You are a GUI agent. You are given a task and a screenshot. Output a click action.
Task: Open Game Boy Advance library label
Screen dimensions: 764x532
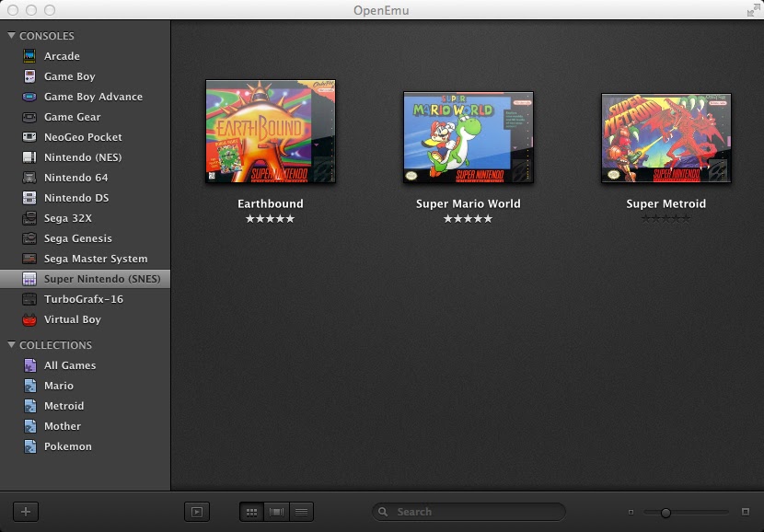[x=94, y=97]
